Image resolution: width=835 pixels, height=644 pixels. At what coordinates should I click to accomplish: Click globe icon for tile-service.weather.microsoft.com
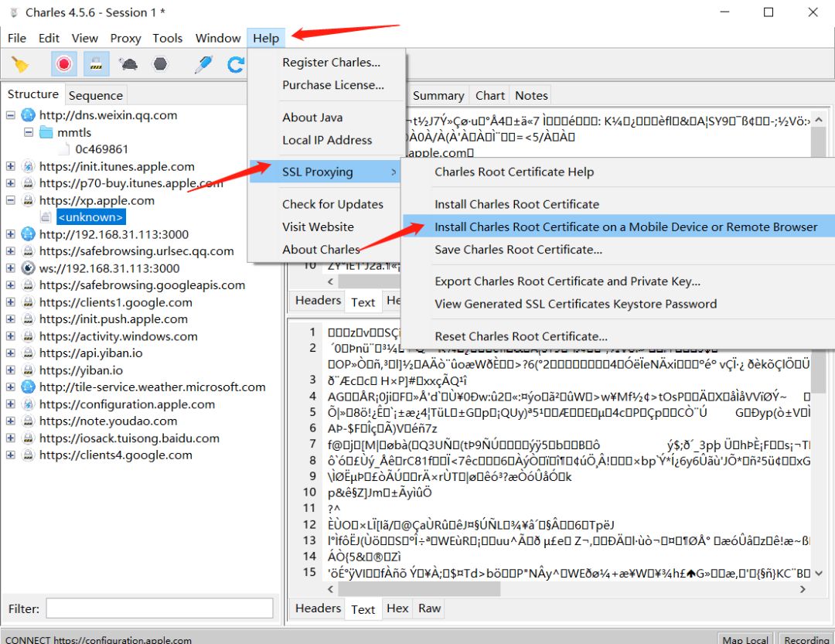coord(29,387)
